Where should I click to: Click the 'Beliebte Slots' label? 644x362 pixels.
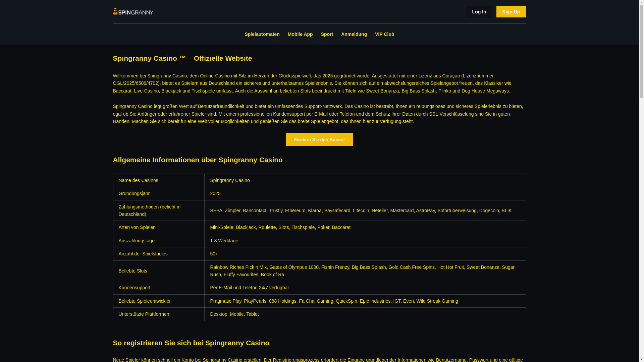[x=132, y=271]
